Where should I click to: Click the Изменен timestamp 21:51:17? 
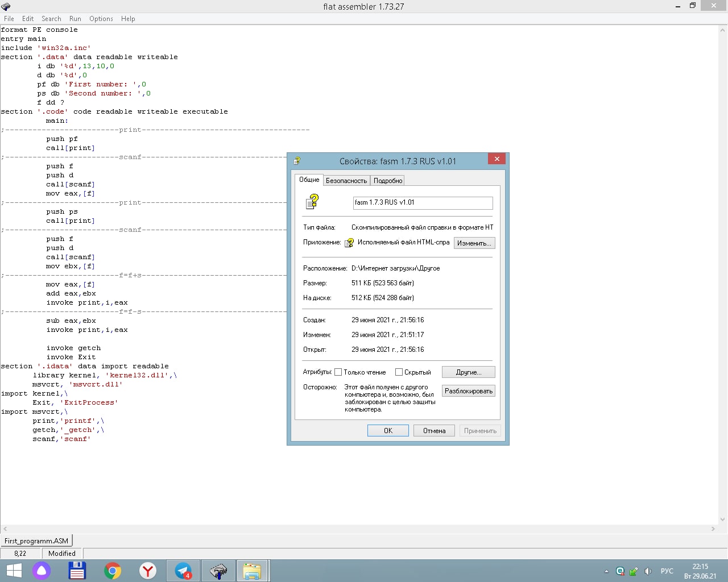pyautogui.click(x=388, y=335)
